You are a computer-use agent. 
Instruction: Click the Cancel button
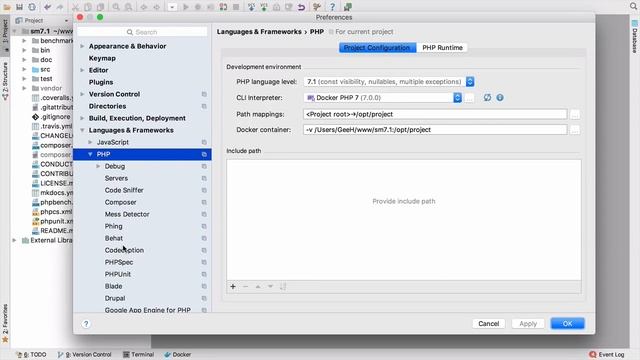(x=489, y=324)
